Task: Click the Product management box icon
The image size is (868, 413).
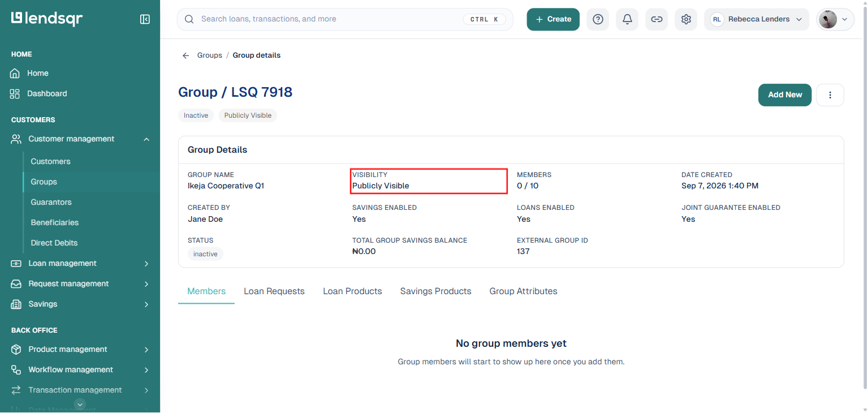Action: click(x=16, y=350)
